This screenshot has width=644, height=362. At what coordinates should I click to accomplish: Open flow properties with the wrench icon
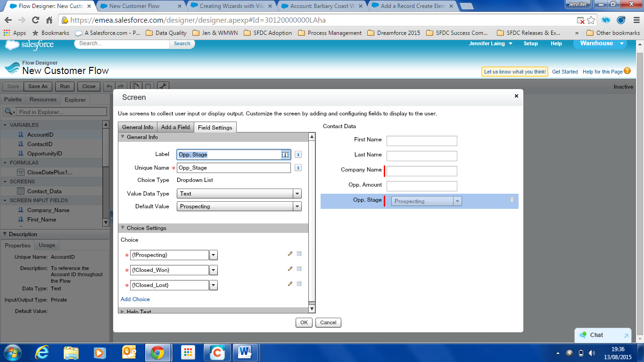click(x=163, y=87)
